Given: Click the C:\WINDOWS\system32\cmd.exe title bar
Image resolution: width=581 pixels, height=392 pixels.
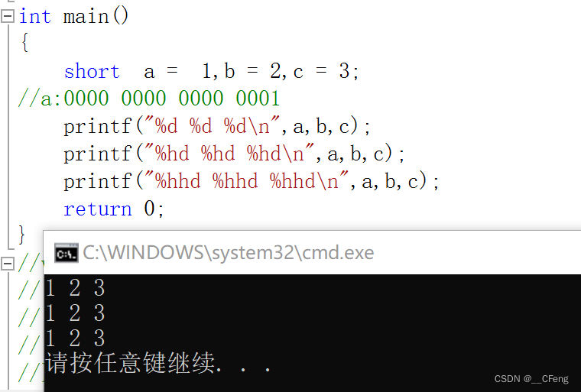Looking at the screenshot, I should click(312, 253).
